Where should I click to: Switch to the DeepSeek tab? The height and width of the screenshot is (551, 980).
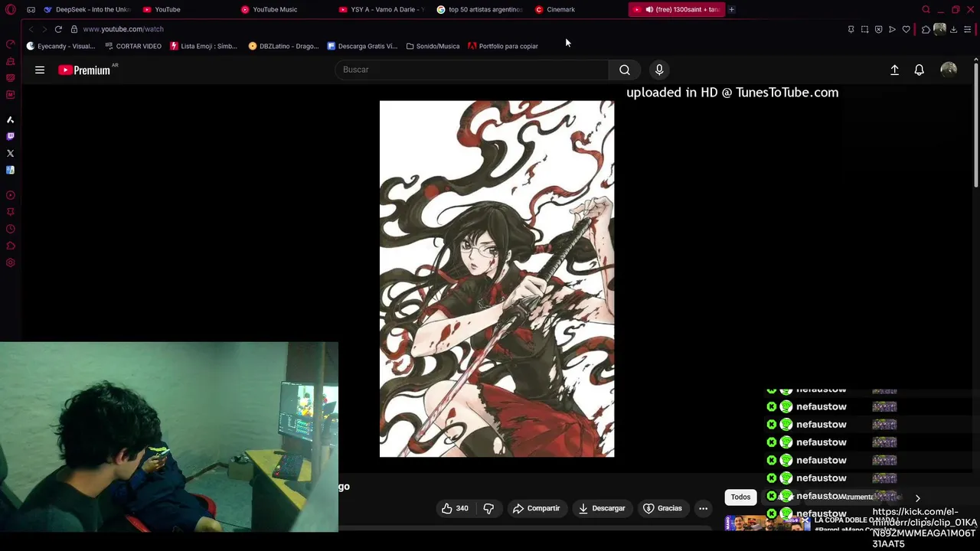pos(87,9)
